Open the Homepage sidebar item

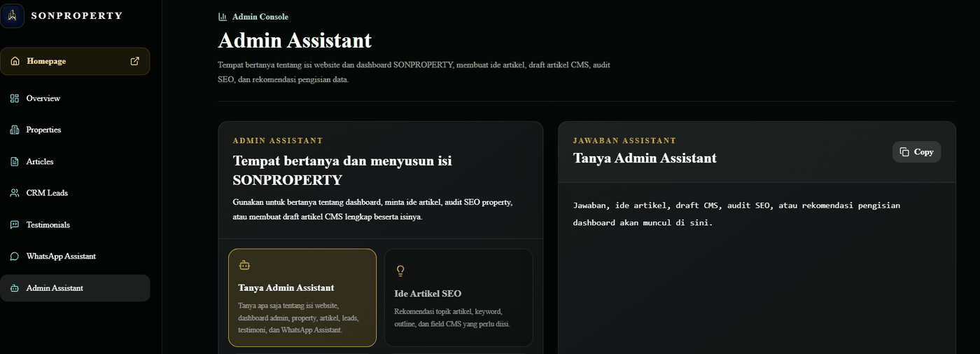pyautogui.click(x=75, y=61)
